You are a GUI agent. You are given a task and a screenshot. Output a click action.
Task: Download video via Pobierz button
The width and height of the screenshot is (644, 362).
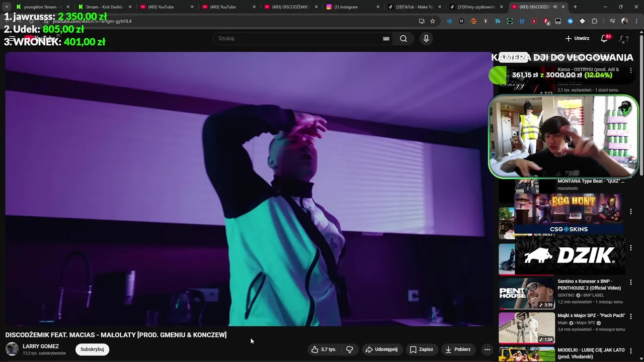pyautogui.click(x=458, y=349)
